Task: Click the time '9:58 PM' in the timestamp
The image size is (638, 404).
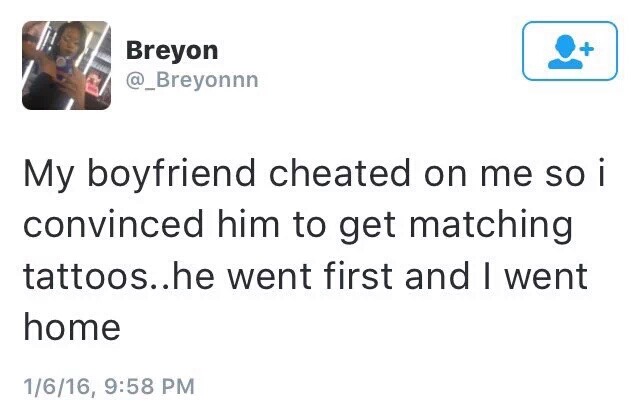Action: [x=150, y=386]
